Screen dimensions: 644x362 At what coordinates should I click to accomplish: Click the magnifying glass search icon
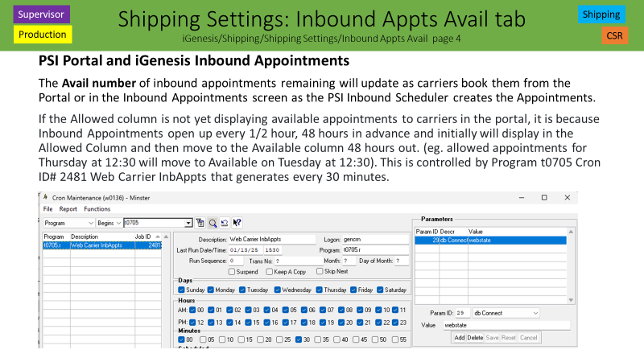tap(213, 223)
